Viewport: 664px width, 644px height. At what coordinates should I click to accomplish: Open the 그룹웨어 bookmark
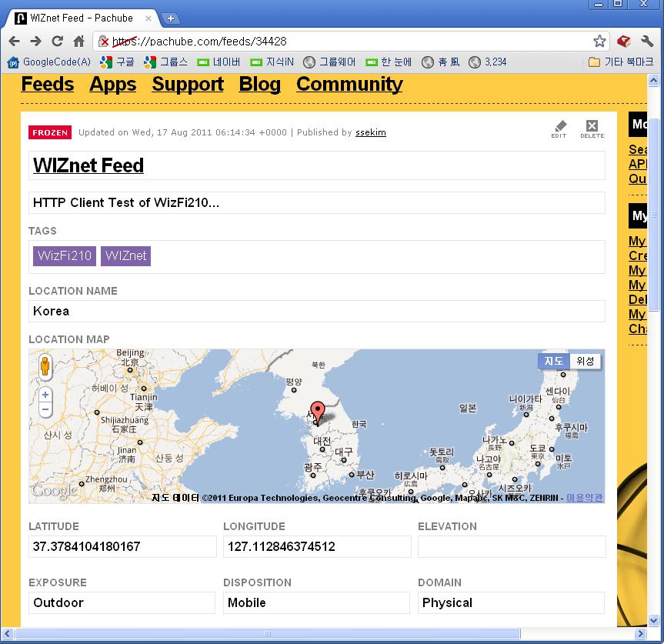[x=329, y=62]
